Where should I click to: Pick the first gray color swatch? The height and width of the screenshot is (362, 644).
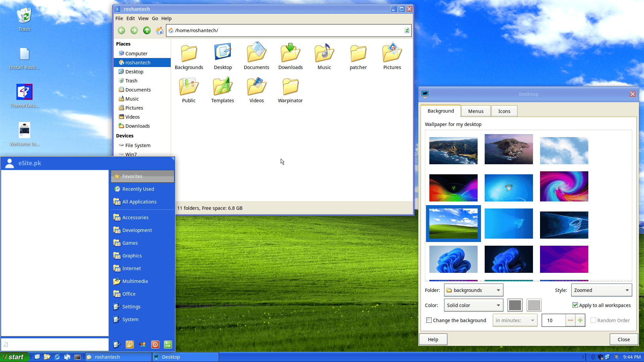point(515,305)
